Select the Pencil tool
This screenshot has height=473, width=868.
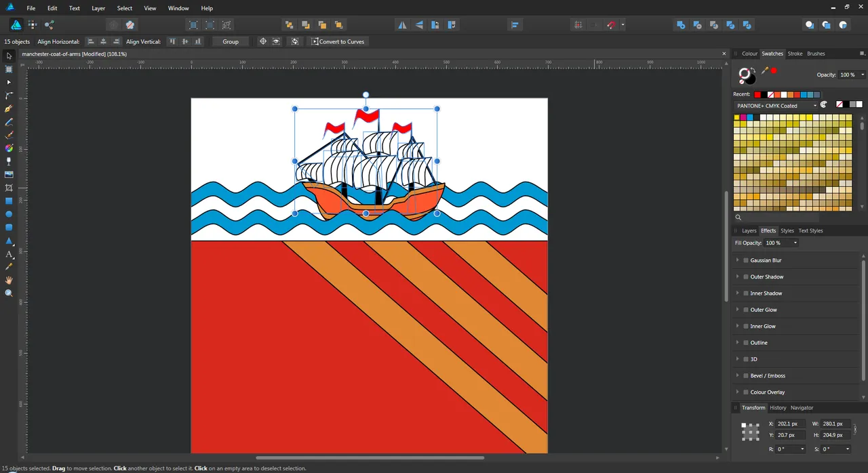9,122
